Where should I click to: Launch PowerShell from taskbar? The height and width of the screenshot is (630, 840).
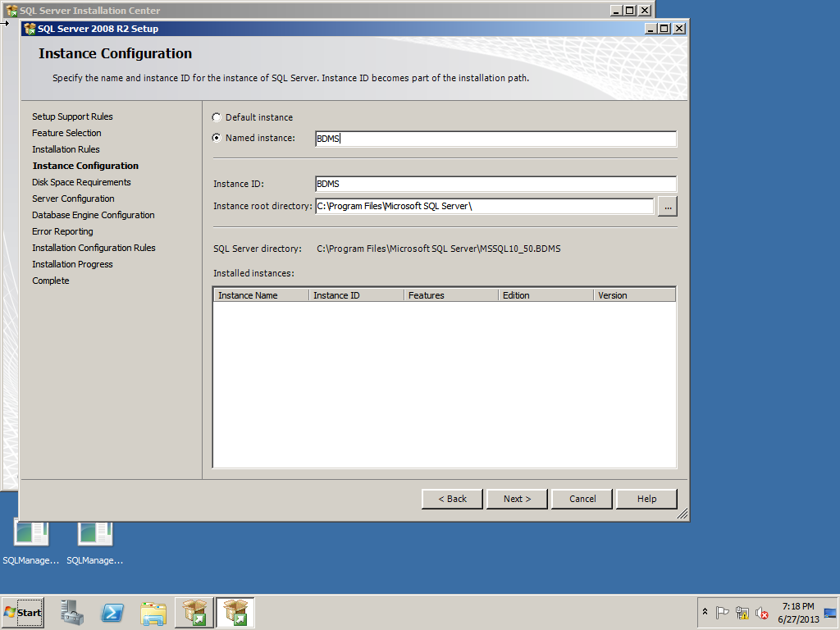(x=112, y=612)
